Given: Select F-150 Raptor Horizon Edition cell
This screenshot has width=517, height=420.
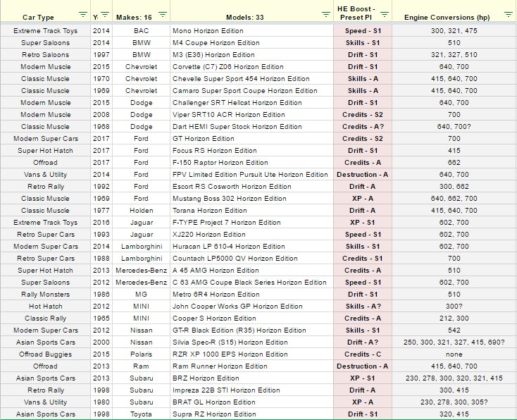Looking at the screenshot, I should coord(251,163).
